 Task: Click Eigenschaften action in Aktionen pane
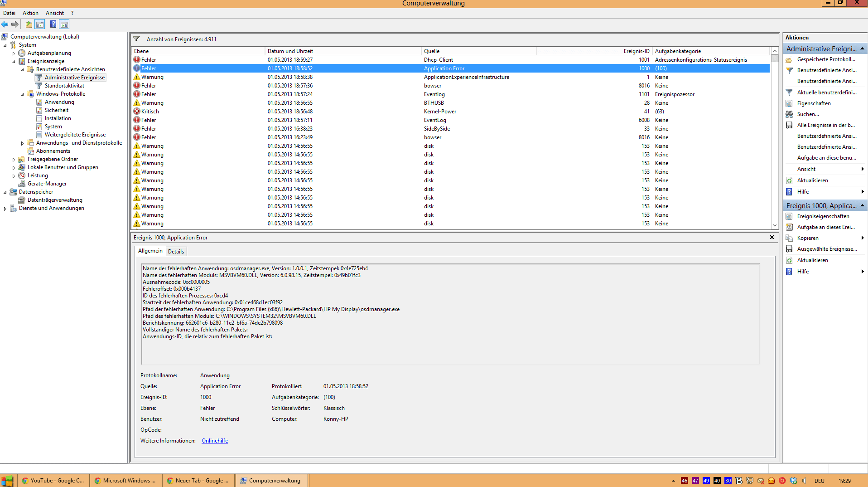coord(814,103)
